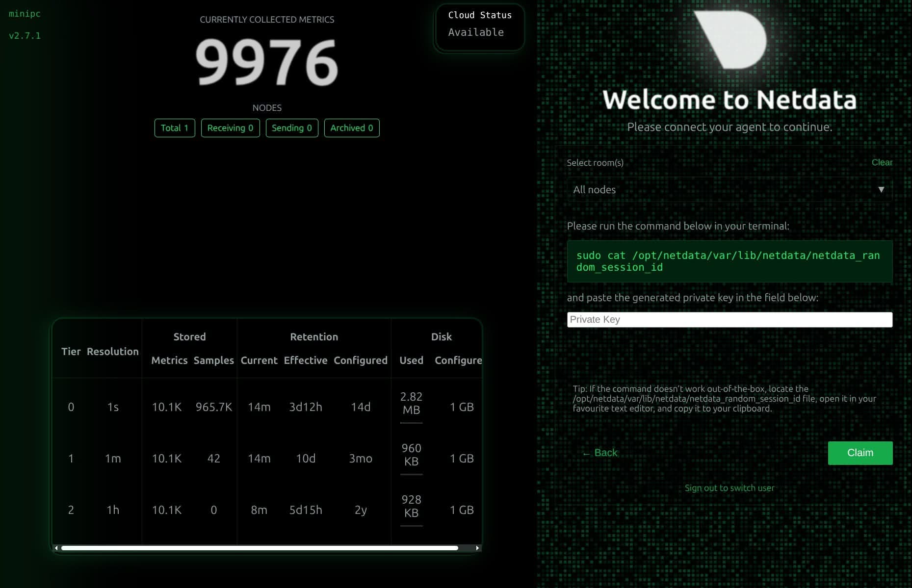
Task: Go Back using the arrow link
Action: click(x=599, y=453)
